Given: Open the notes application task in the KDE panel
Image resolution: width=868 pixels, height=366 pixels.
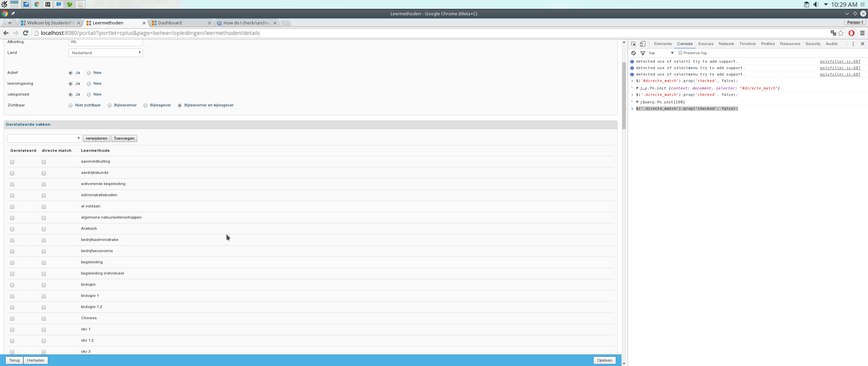Looking at the screenshot, I should pos(80,4).
